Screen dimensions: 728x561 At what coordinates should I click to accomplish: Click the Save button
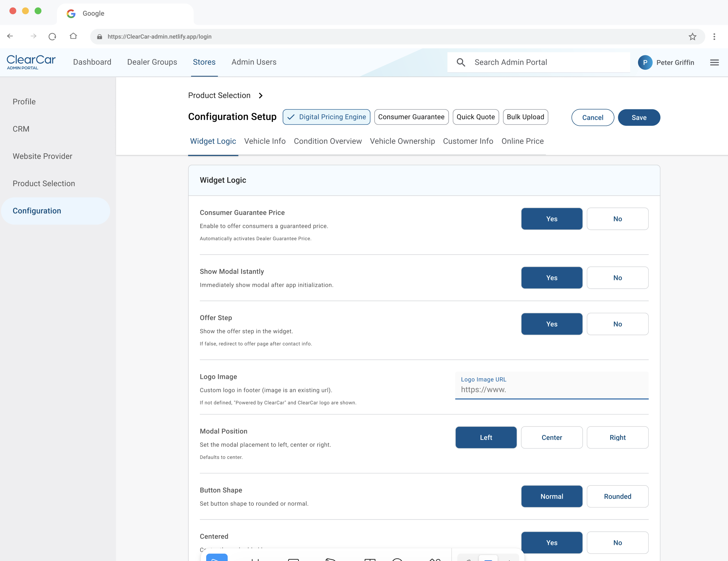tap(639, 117)
